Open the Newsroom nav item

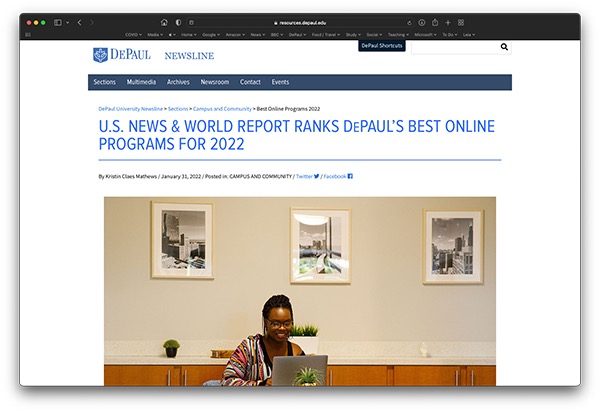click(215, 82)
